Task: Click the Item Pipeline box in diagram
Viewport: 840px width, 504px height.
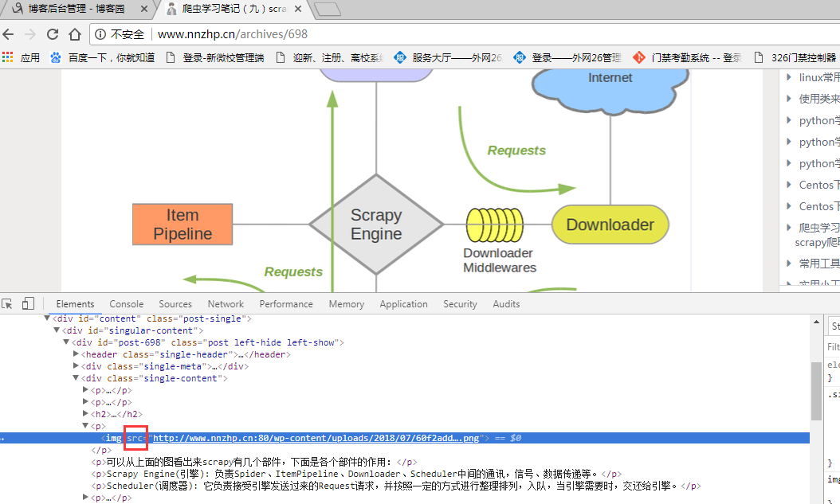Action: click(183, 225)
